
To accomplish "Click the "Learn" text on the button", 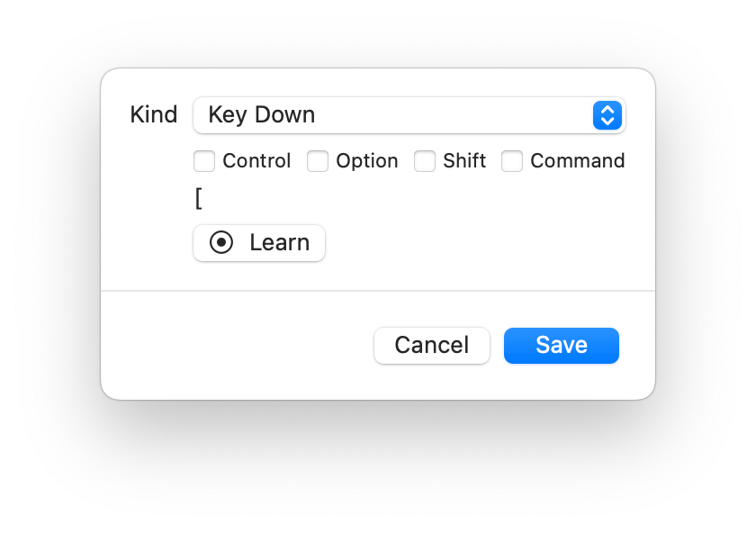I will (x=279, y=243).
